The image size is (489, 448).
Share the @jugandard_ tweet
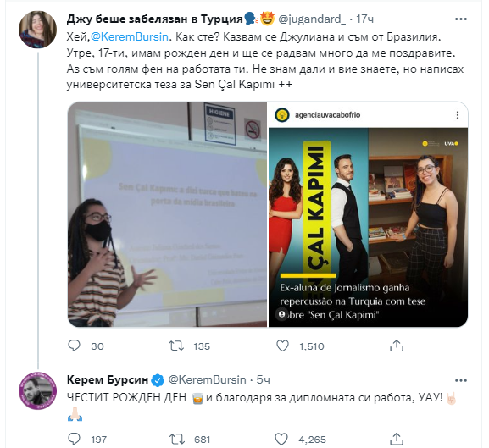click(397, 346)
